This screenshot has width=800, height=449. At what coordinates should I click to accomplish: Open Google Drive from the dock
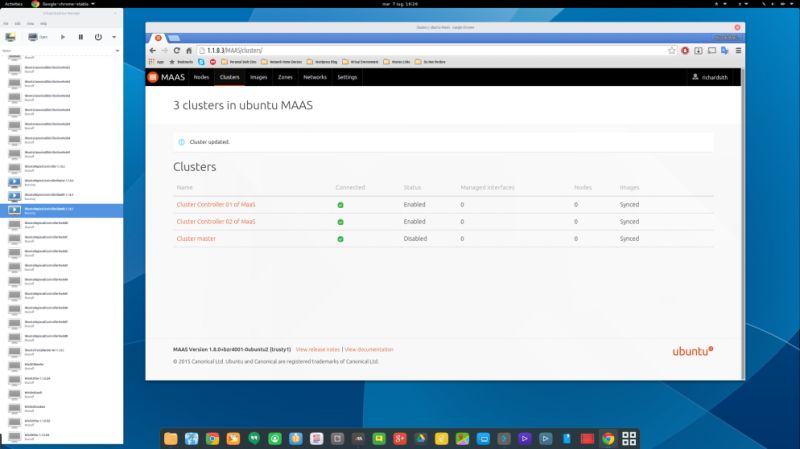coord(421,438)
